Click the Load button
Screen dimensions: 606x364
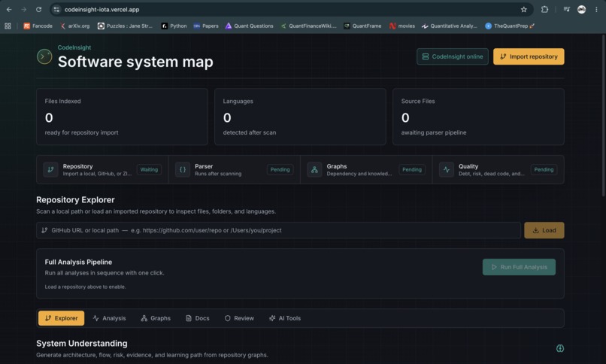click(x=544, y=230)
